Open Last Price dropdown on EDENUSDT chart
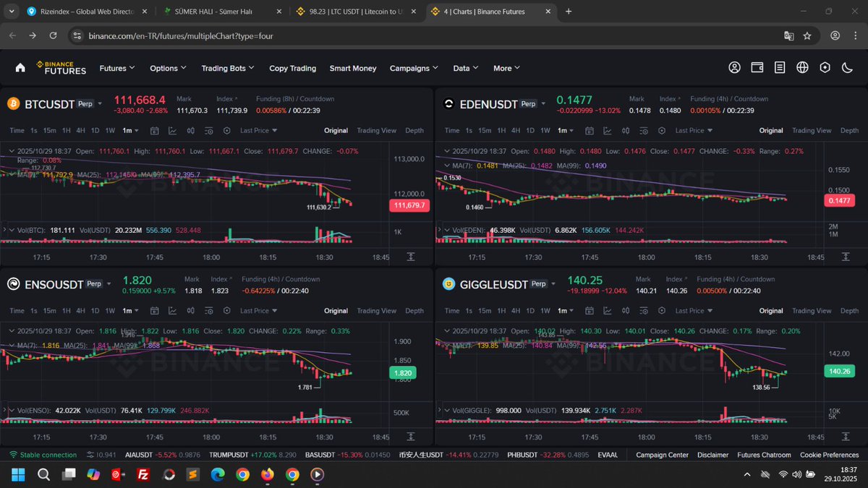 (694, 131)
